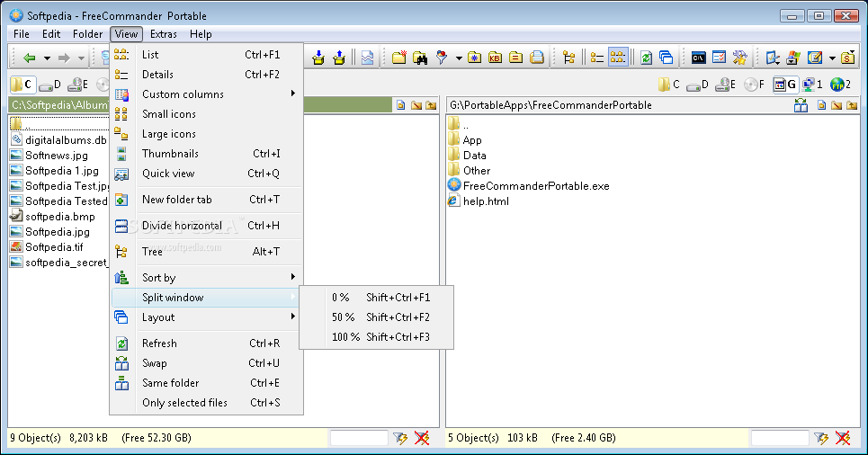Click the green Back arrow button
The image size is (868, 455).
tap(30, 58)
